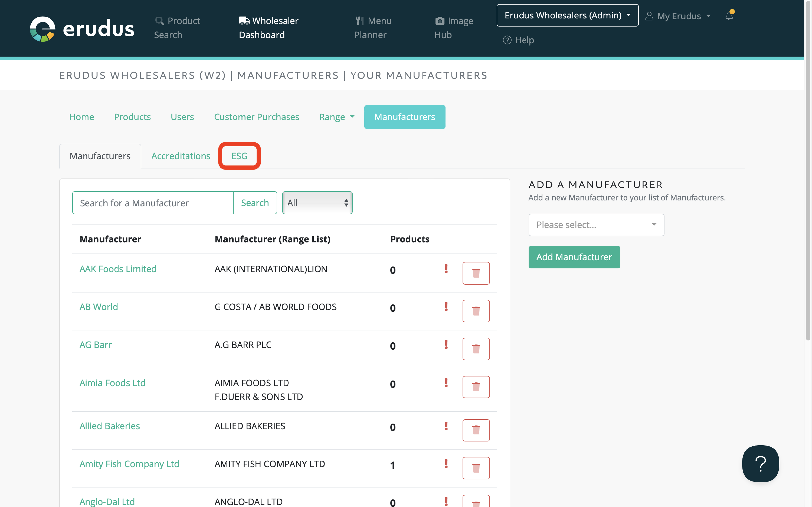This screenshot has width=812, height=507.
Task: Click warning exclamation for Allied Bakeries
Action: click(446, 426)
